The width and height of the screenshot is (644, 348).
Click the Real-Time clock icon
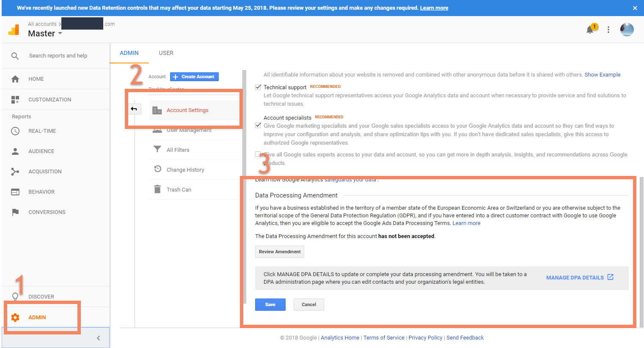point(15,131)
